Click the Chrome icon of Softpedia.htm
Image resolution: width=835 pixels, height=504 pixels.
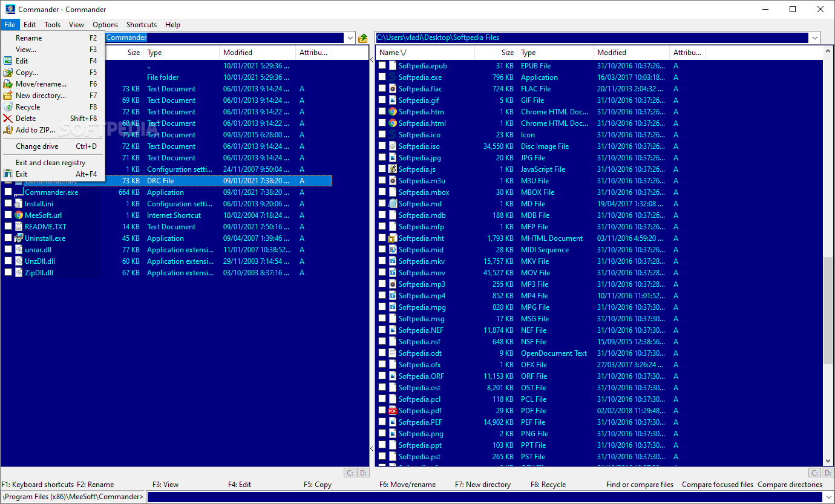tap(392, 111)
